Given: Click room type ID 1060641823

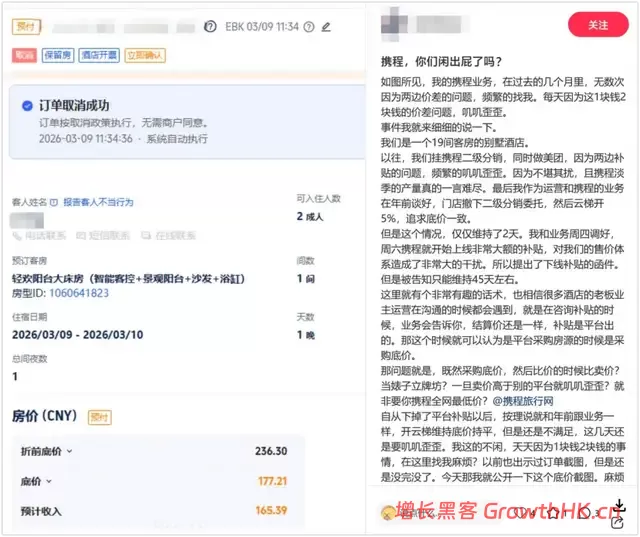Looking at the screenshot, I should tap(79, 293).
